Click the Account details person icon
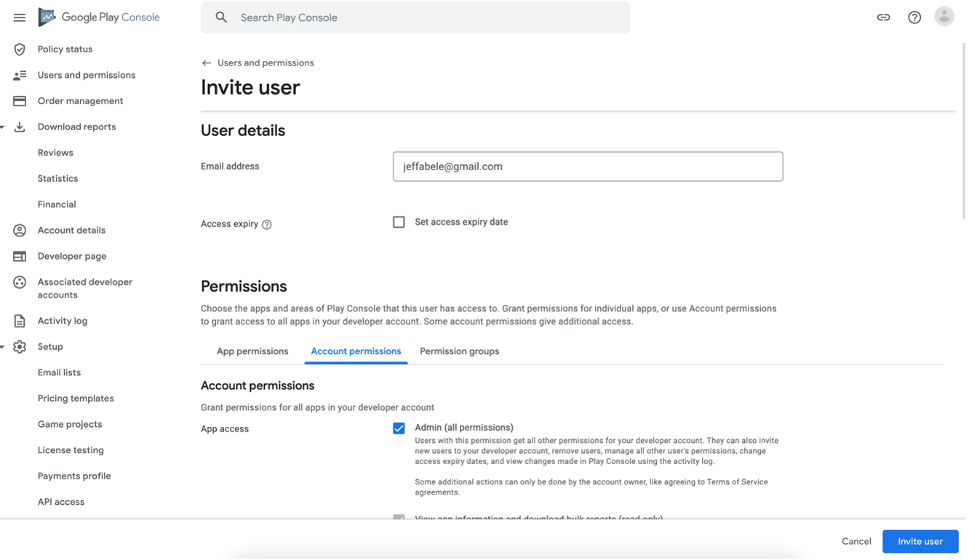 (19, 230)
